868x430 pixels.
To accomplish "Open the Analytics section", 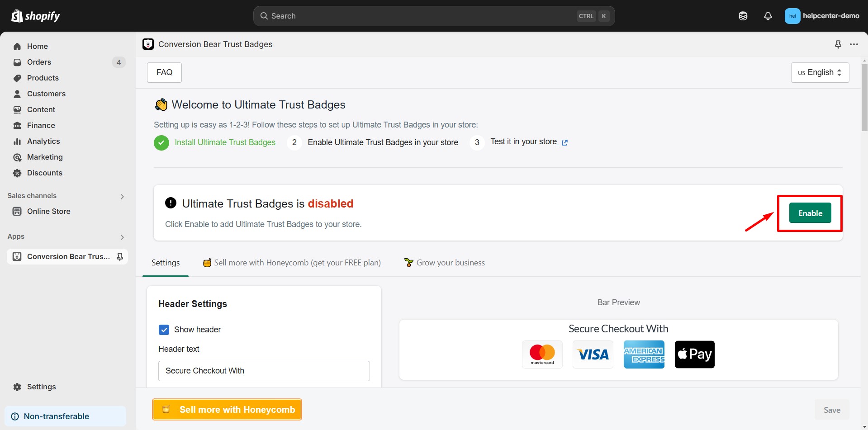I will 43,141.
